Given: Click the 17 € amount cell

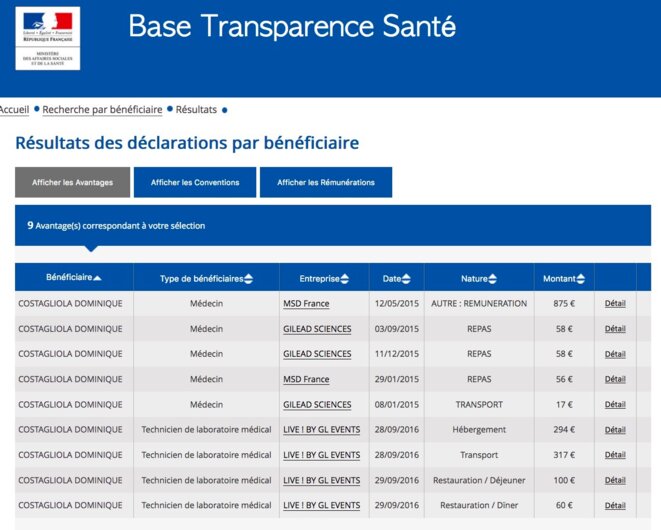Looking at the screenshot, I should [x=564, y=404].
